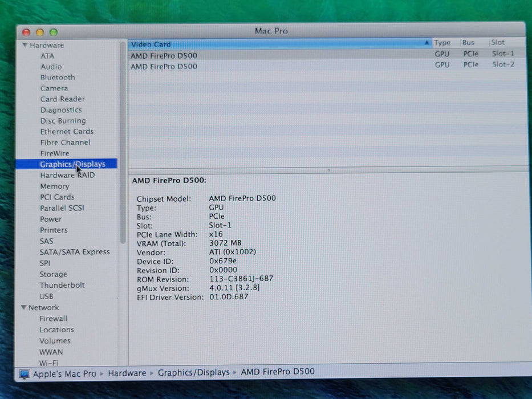Select SPI in the sidebar

45,263
